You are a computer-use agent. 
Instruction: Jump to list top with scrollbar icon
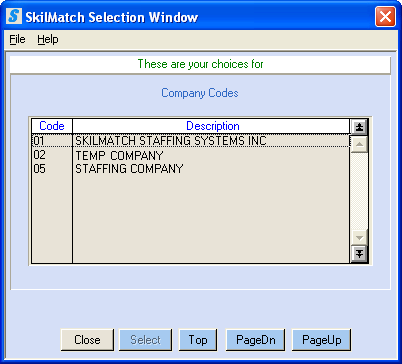[x=359, y=127]
